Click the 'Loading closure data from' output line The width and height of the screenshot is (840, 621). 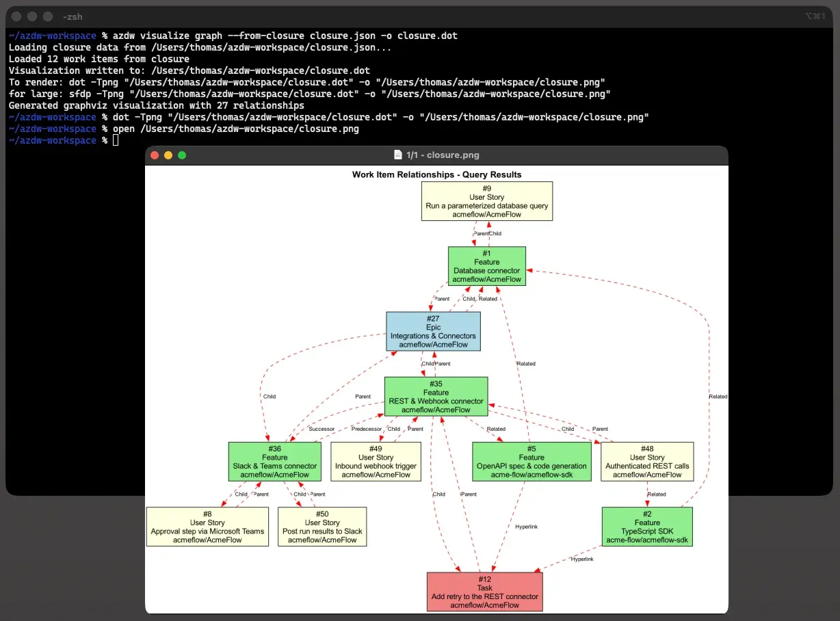[200, 47]
